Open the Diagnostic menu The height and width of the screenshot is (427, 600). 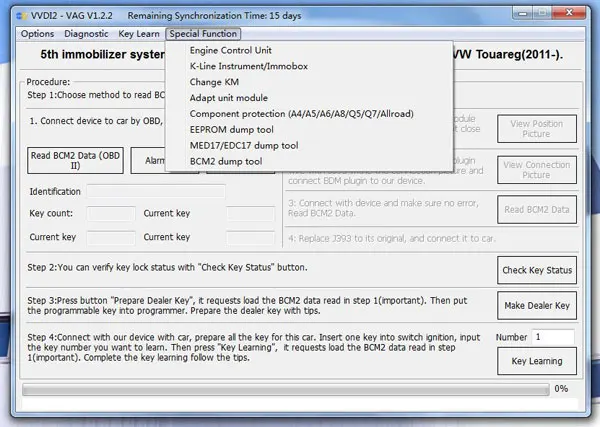pos(86,34)
